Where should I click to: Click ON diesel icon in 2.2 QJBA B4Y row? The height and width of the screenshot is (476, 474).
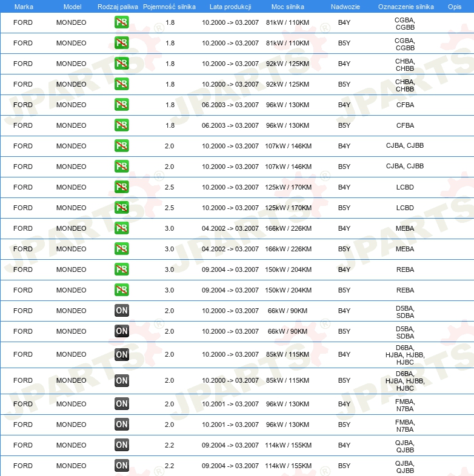point(122,445)
